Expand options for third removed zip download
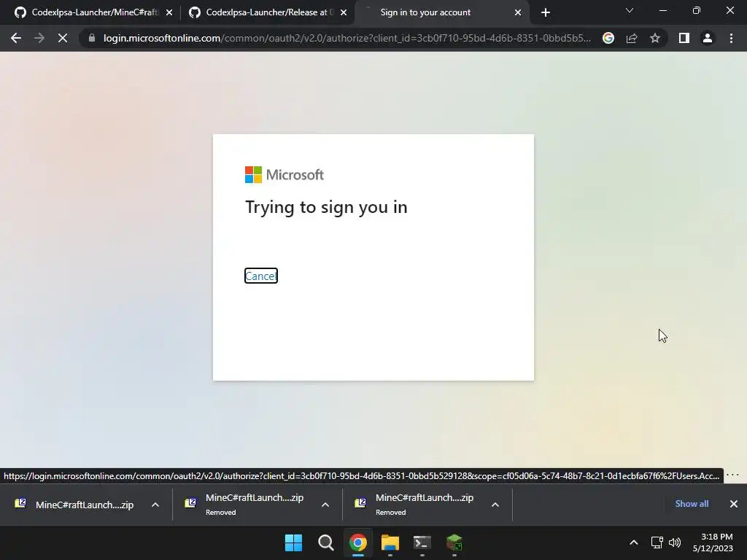 (495, 505)
